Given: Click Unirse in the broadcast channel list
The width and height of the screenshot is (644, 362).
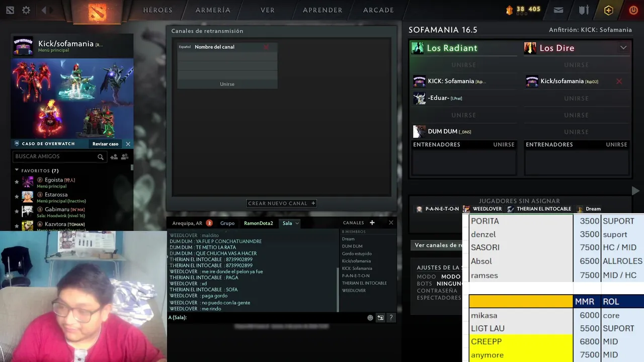Looking at the screenshot, I should point(227,84).
